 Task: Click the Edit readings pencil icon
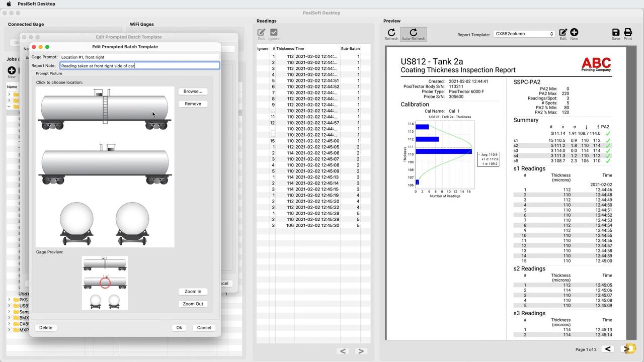pyautogui.click(x=261, y=33)
